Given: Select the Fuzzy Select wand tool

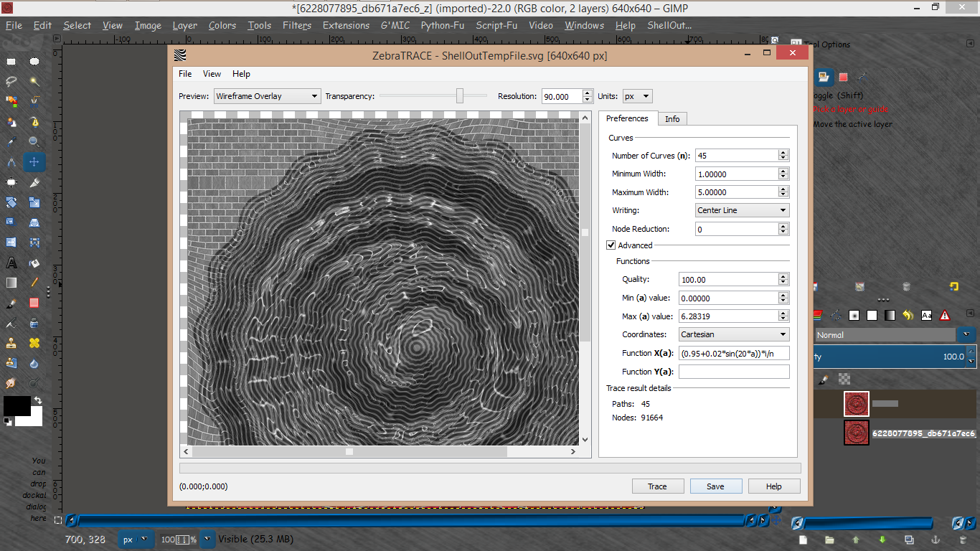Looking at the screenshot, I should (34, 81).
